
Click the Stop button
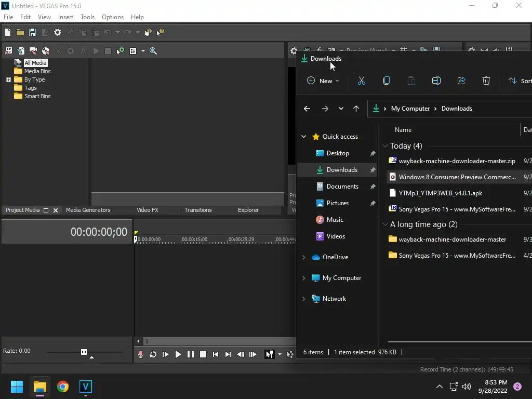coord(203,354)
